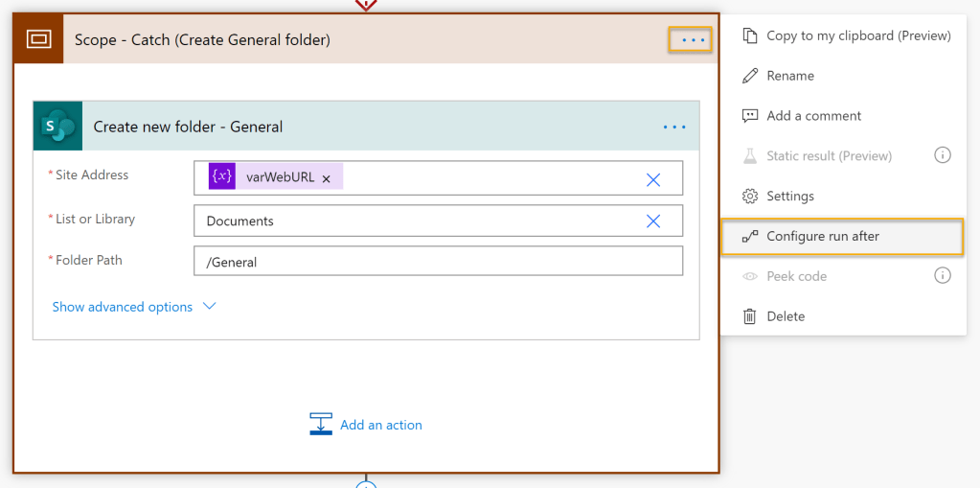Click the Show advanced options link

[x=123, y=307]
